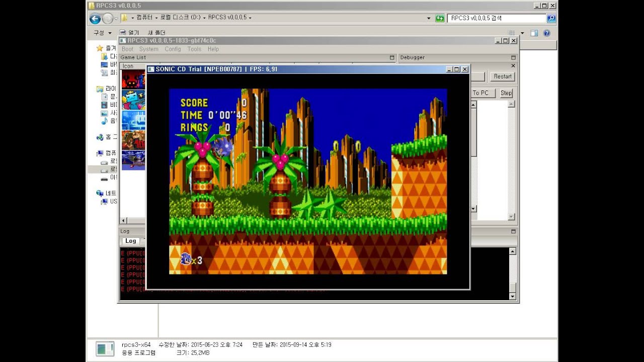Switch to the Log tab
This screenshot has width=644, height=362.
tap(131, 241)
